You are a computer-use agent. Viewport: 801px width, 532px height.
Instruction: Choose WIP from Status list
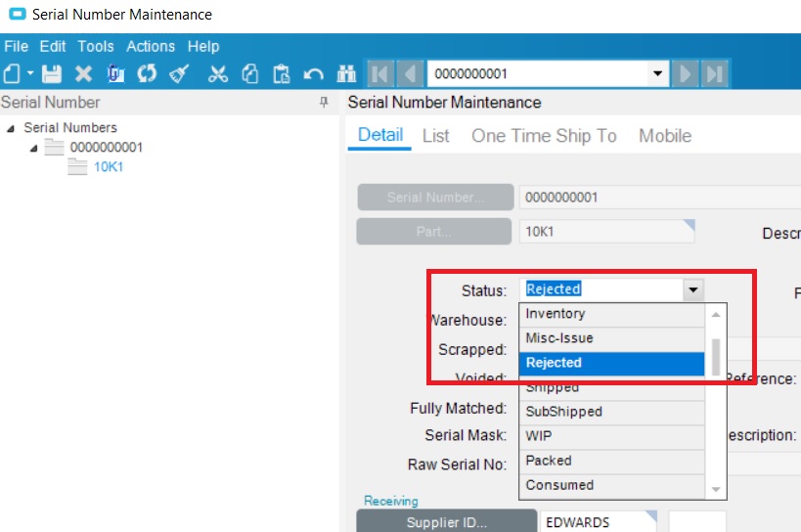click(x=612, y=436)
